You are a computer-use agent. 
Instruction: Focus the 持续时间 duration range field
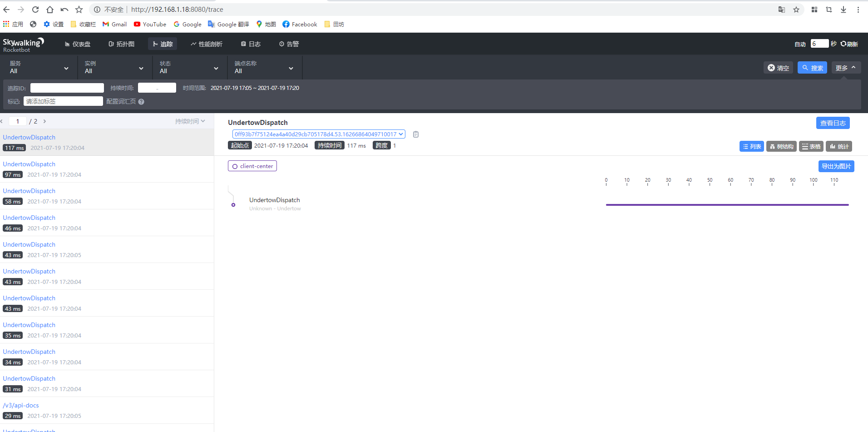157,88
